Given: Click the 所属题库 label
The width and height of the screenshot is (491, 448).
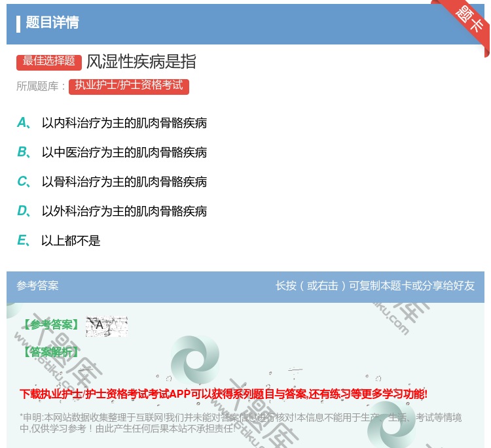Looking at the screenshot, I should pyautogui.click(x=41, y=86).
